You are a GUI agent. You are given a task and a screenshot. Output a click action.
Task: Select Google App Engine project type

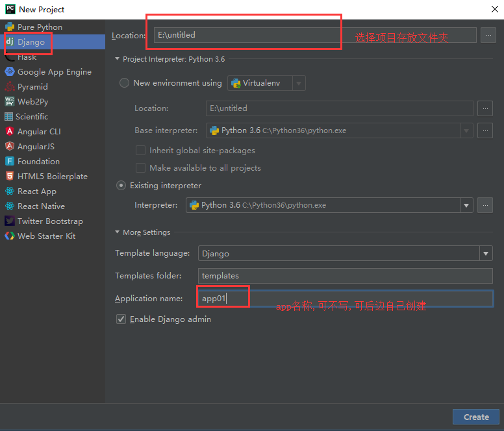pyautogui.click(x=53, y=71)
